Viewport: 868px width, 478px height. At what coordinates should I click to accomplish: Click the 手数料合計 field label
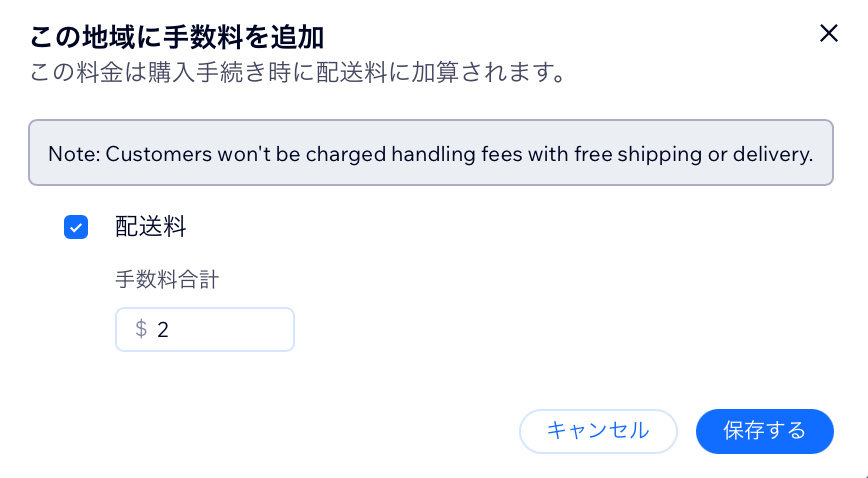(x=167, y=280)
